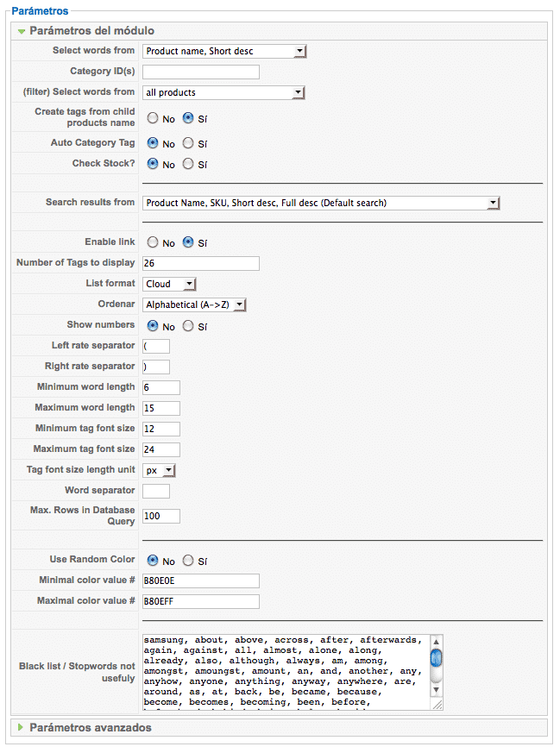The height and width of the screenshot is (753, 560).
Task: Select Sí for Auto Category Tag
Action: pyautogui.click(x=188, y=142)
